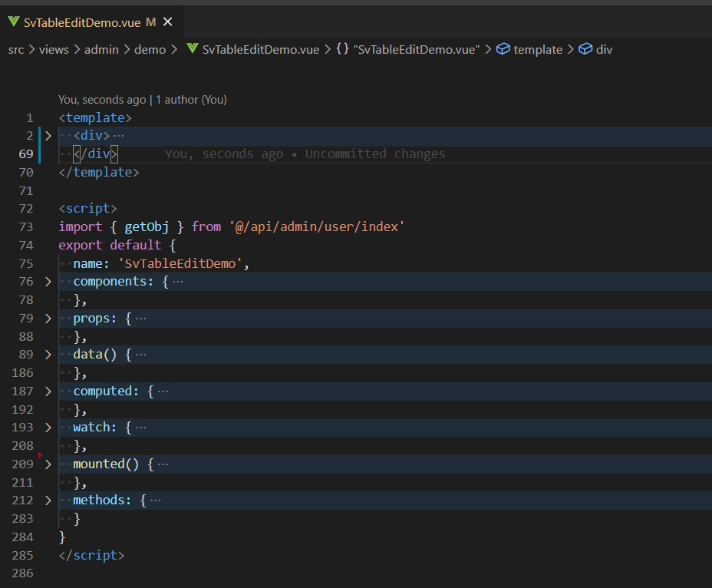Click line number 69 in gutter
The height and width of the screenshot is (588, 712).
(26, 154)
